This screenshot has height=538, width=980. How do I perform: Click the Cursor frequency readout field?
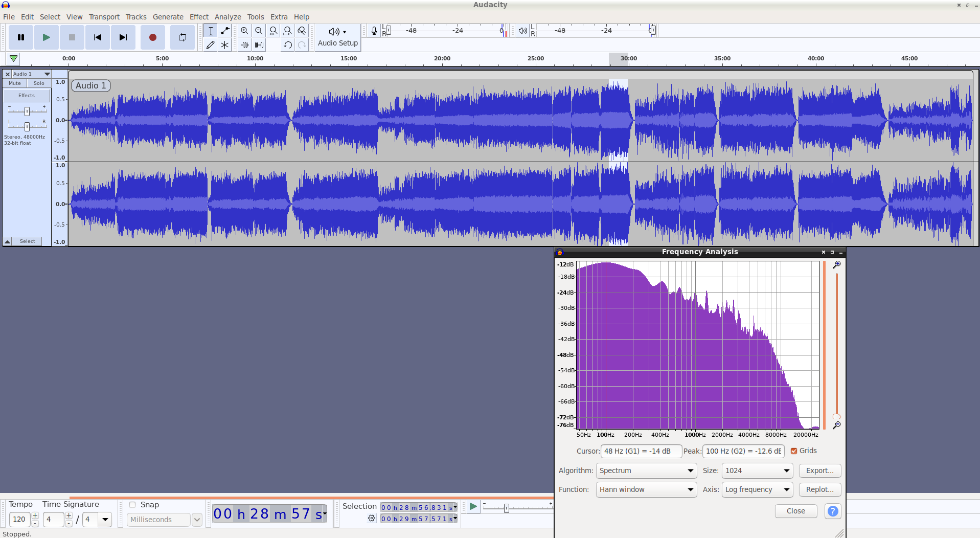642,451
